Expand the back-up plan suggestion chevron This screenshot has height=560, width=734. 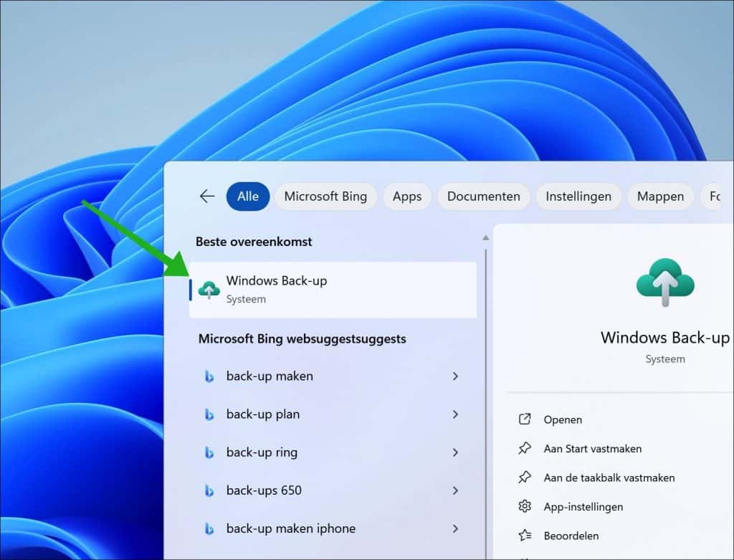pyautogui.click(x=455, y=414)
